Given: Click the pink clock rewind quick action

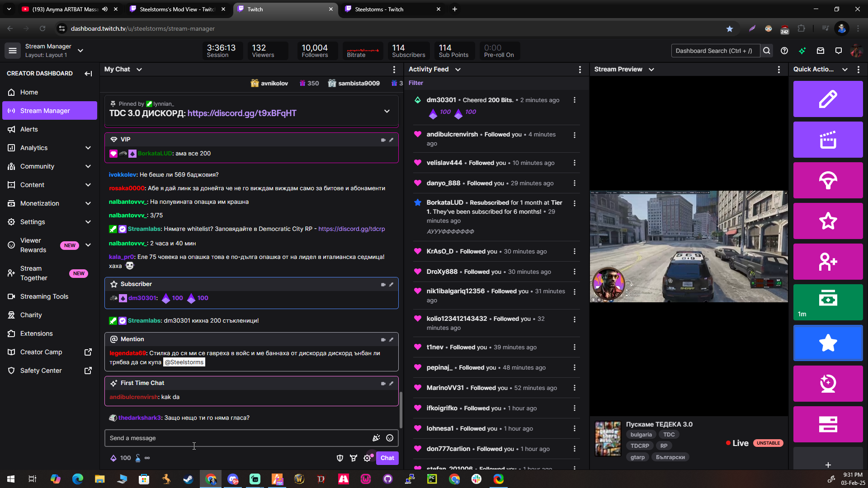Looking at the screenshot, I should 828,384.
